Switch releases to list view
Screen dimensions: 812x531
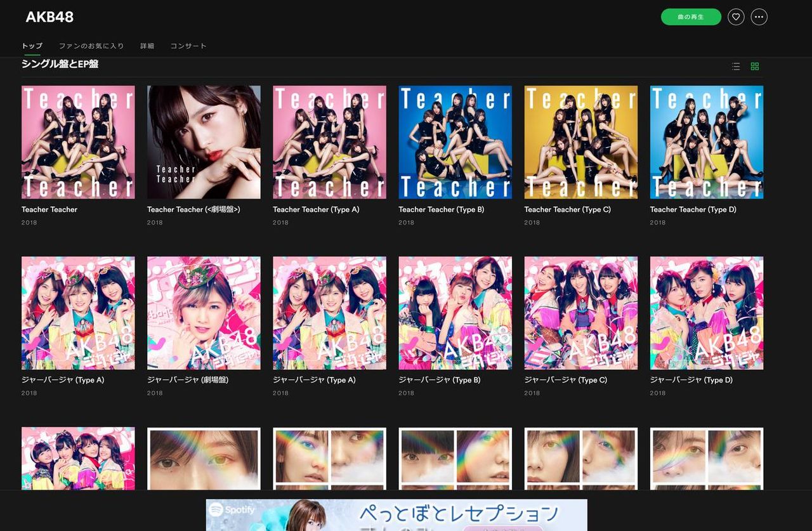(x=736, y=66)
